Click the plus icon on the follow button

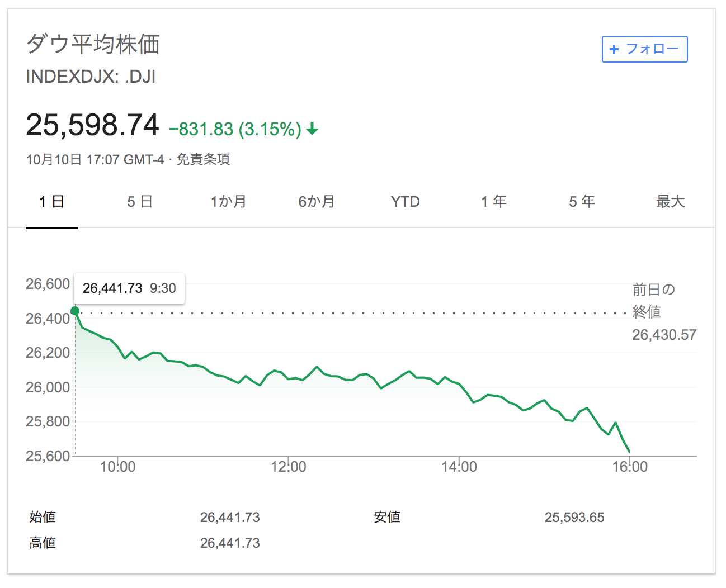coord(614,49)
